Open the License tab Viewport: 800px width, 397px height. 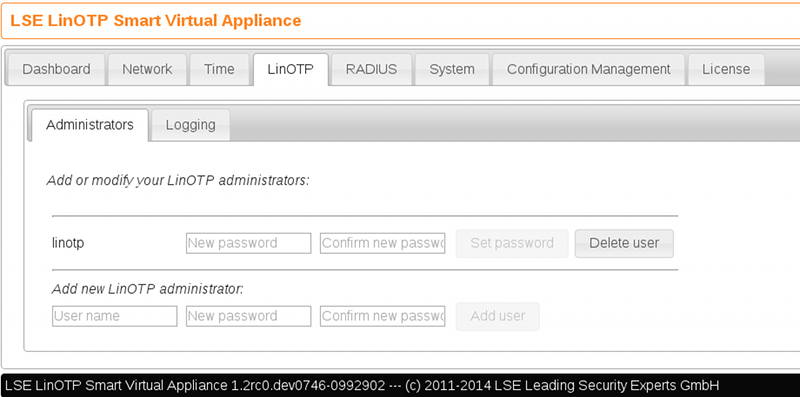click(x=726, y=69)
